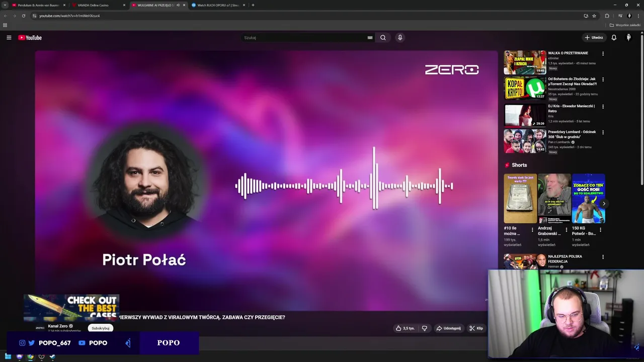This screenshot has height=362, width=644.
Task: Open the on-screen keyboard icon in search box
Action: pyautogui.click(x=370, y=38)
